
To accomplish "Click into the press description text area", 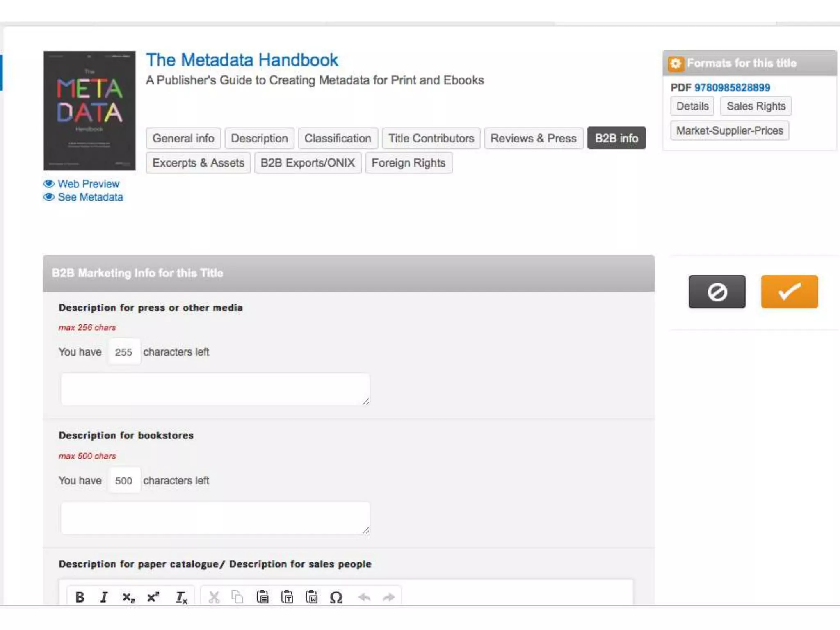I will point(215,389).
